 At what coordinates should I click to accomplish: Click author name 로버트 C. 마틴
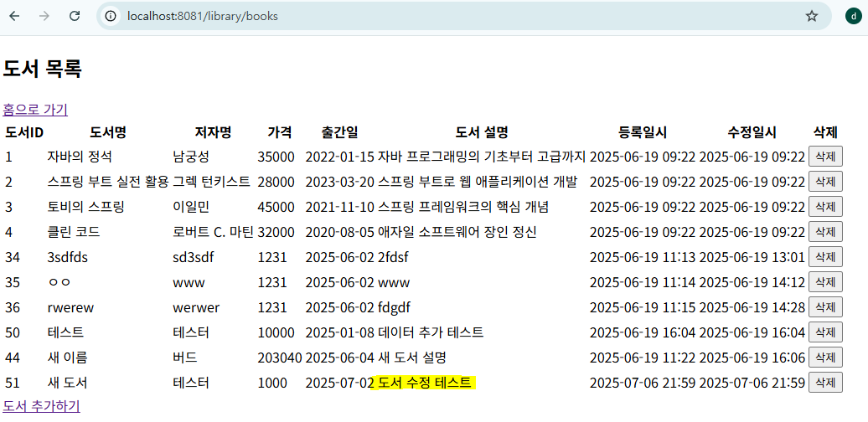point(213,232)
